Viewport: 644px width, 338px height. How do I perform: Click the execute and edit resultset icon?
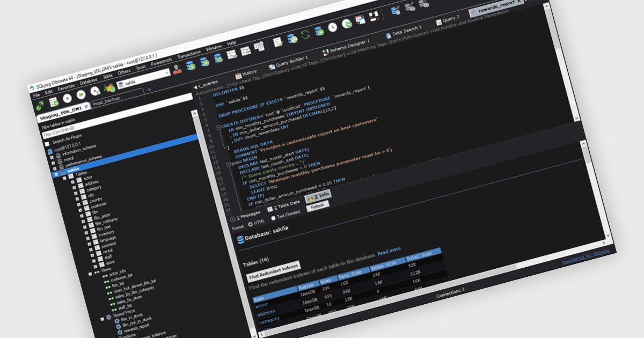click(96, 91)
